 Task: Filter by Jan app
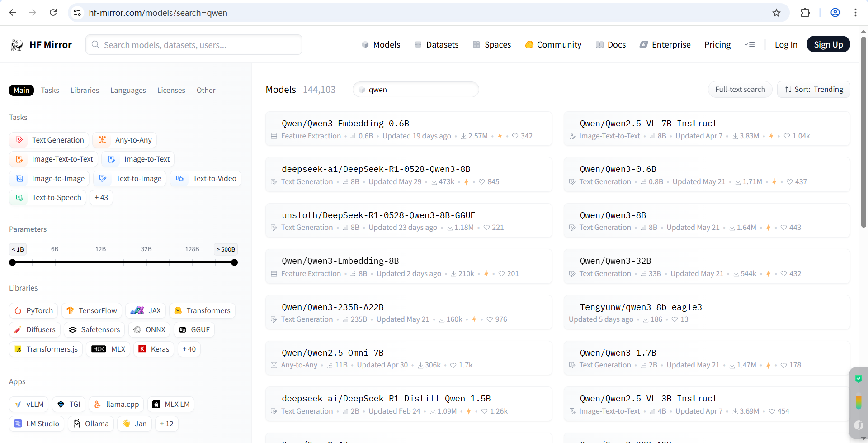coord(134,424)
